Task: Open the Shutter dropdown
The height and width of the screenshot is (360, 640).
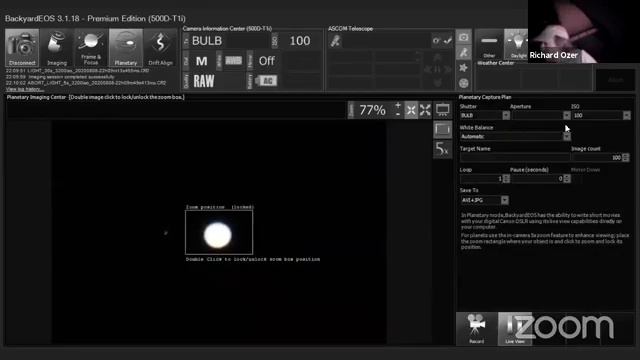Action: coord(506,116)
